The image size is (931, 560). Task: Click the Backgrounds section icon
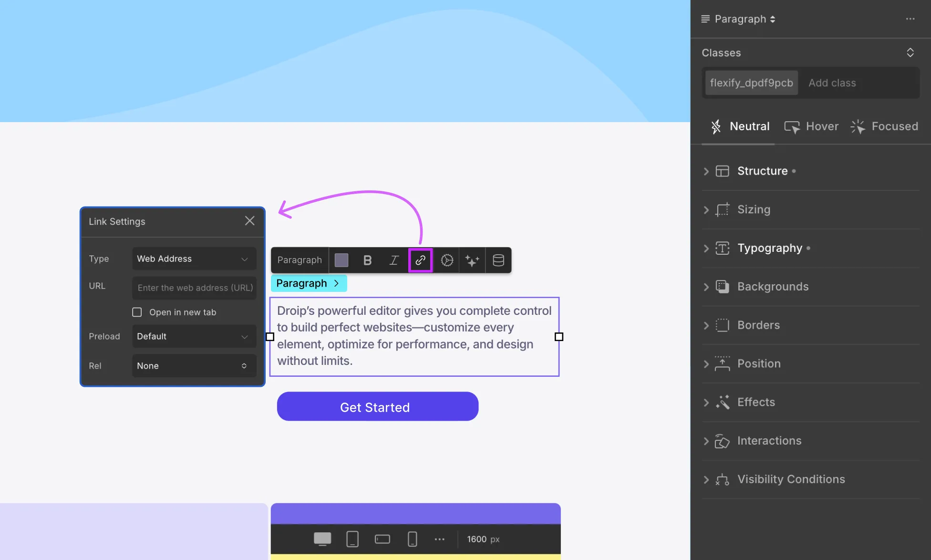[x=722, y=287]
